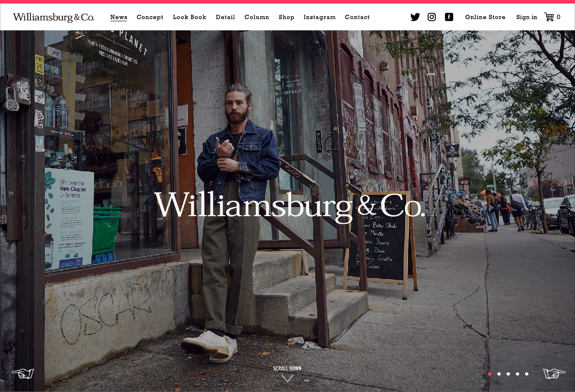Click the SCROLL DOWN text label
This screenshot has height=392, width=575.
coord(287,368)
